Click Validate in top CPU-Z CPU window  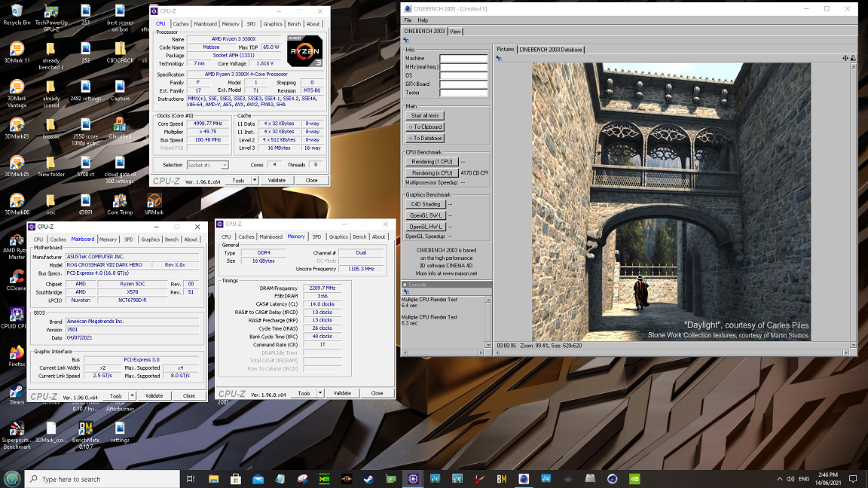point(277,181)
